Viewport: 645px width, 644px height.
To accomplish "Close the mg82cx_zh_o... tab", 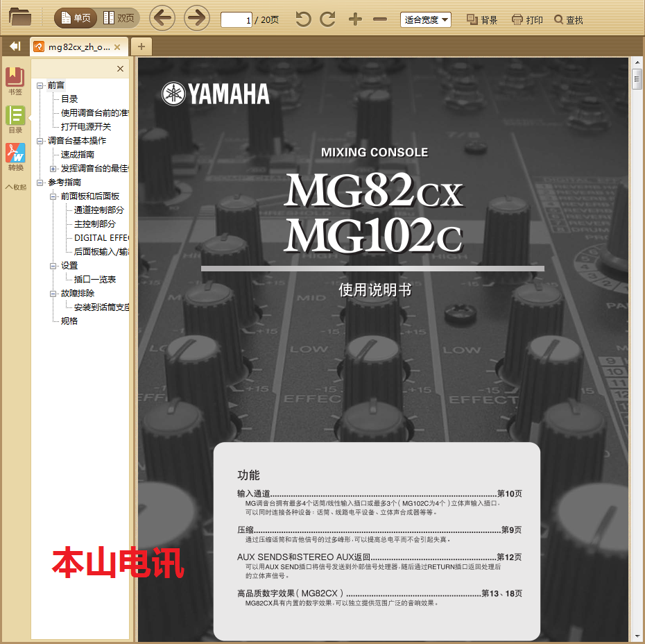I will [117, 47].
